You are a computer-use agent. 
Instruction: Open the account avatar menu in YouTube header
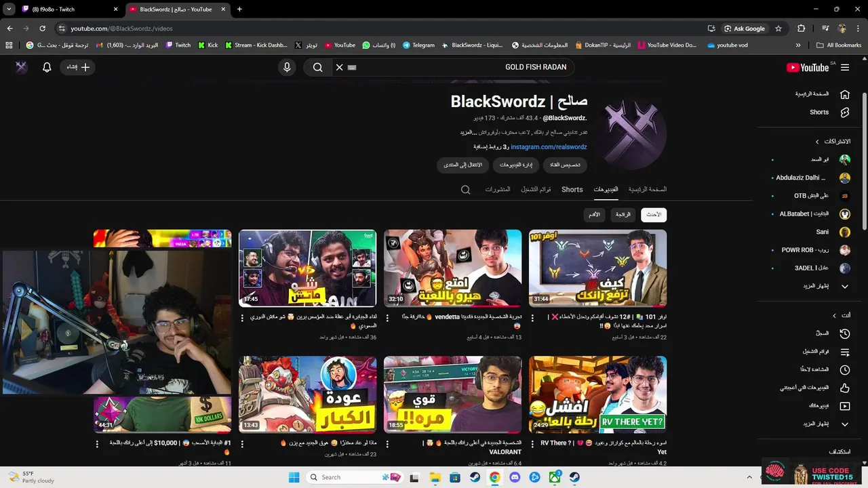(21, 67)
